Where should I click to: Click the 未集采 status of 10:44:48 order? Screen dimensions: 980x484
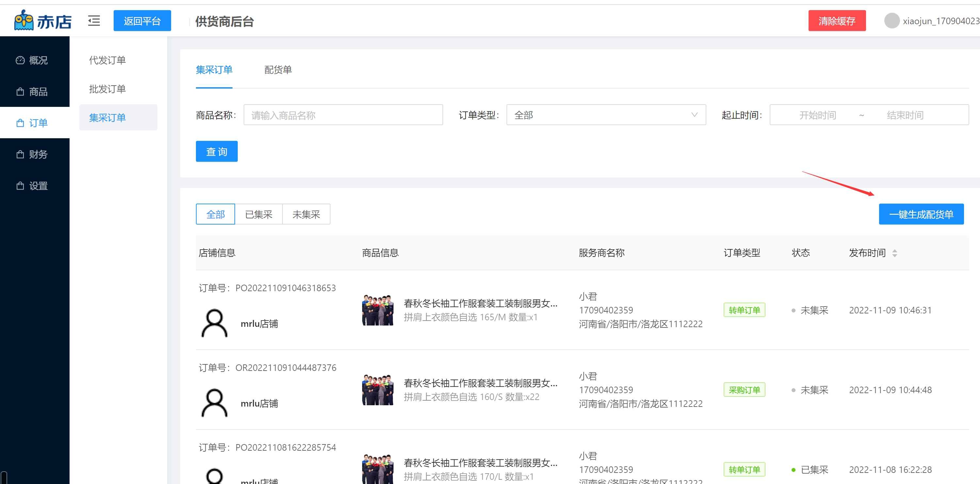pyautogui.click(x=810, y=390)
